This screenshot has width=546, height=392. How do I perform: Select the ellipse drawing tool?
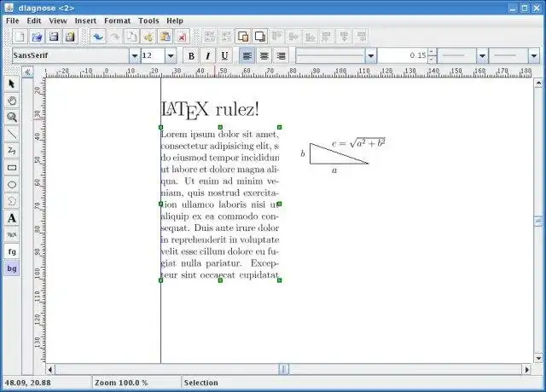coord(12,184)
